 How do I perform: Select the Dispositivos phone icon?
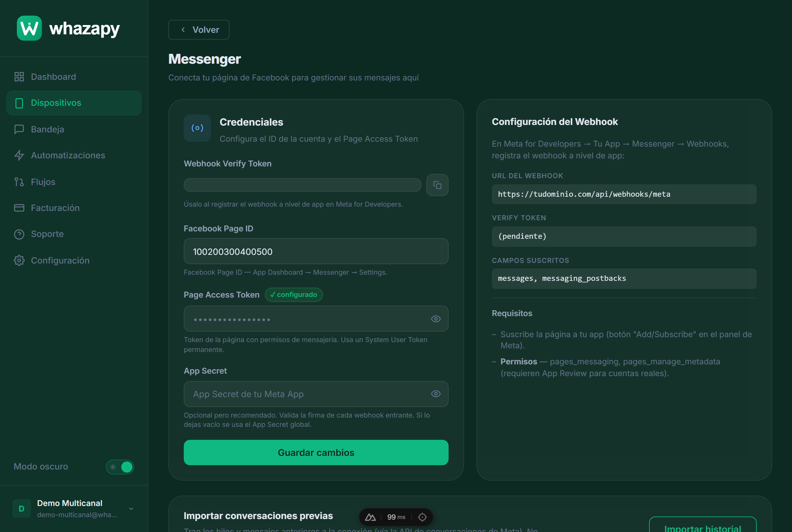[x=19, y=103]
